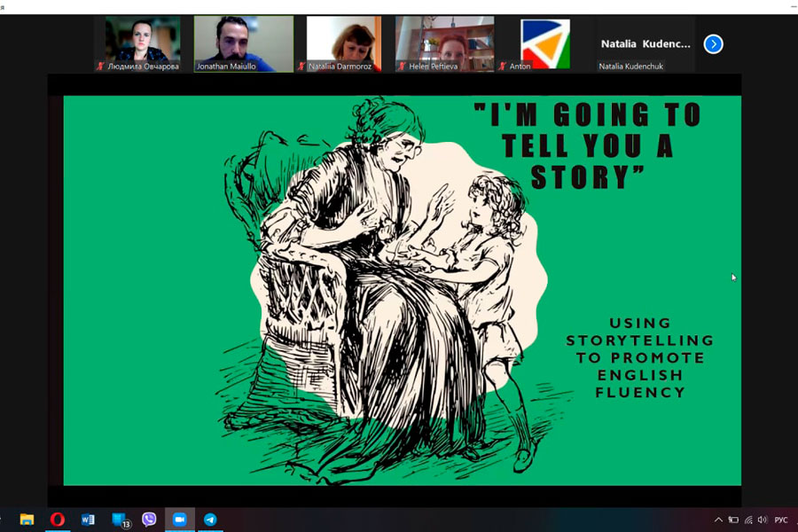Select Jonathan Maiullo's video thumbnail
The image size is (798, 532).
click(x=244, y=43)
